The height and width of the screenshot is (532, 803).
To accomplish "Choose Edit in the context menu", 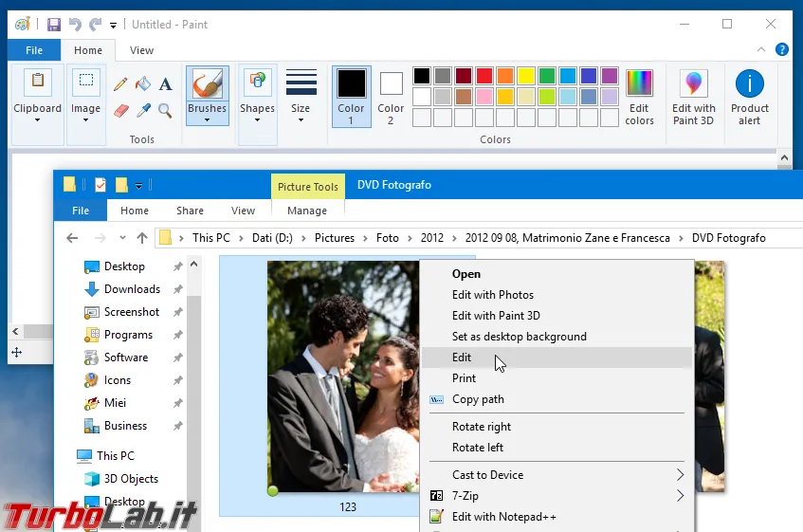I will pos(557,358).
